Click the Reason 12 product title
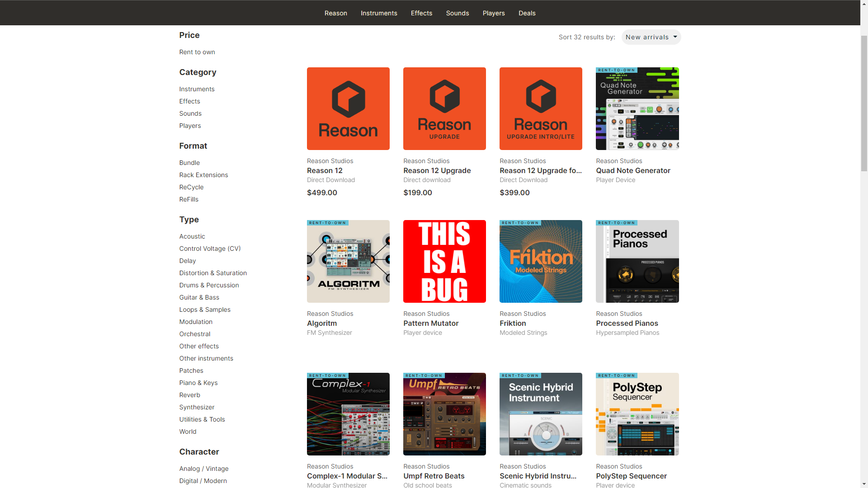Viewport: 868px width, 488px height. 325,170
